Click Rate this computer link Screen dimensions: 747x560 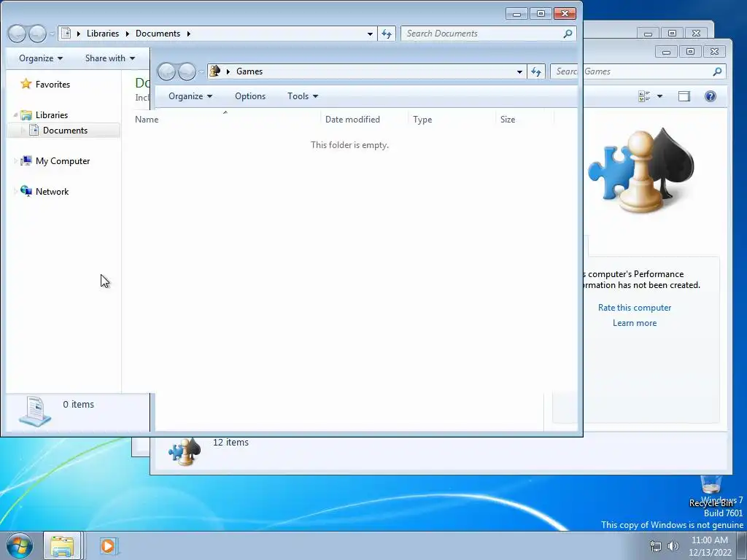coord(635,308)
